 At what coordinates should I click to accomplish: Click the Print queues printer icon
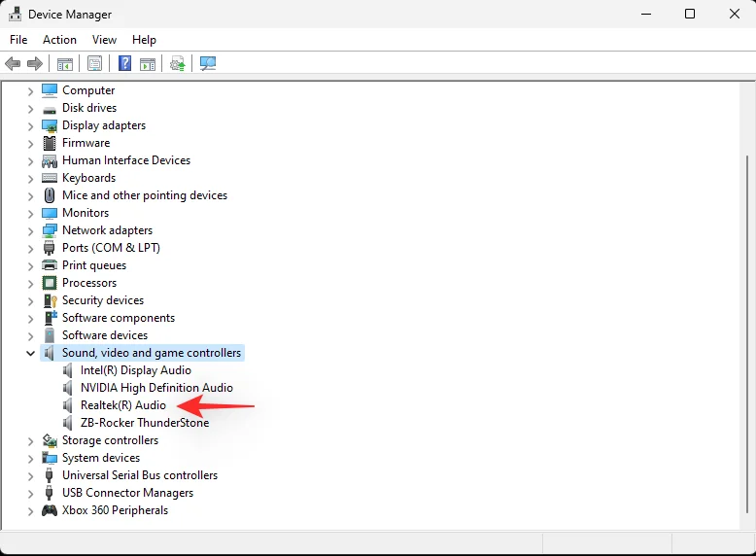(x=50, y=265)
